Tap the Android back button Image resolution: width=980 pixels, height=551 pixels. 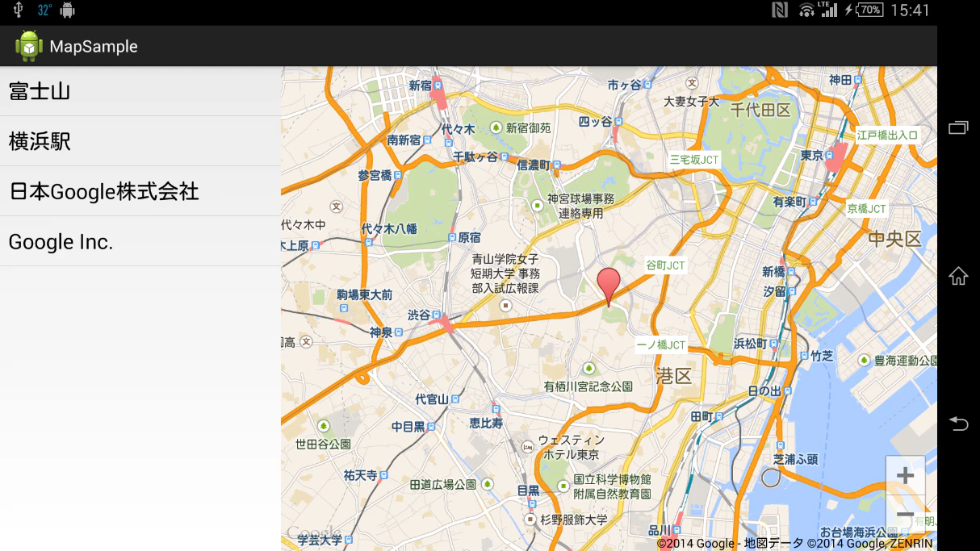tap(958, 424)
